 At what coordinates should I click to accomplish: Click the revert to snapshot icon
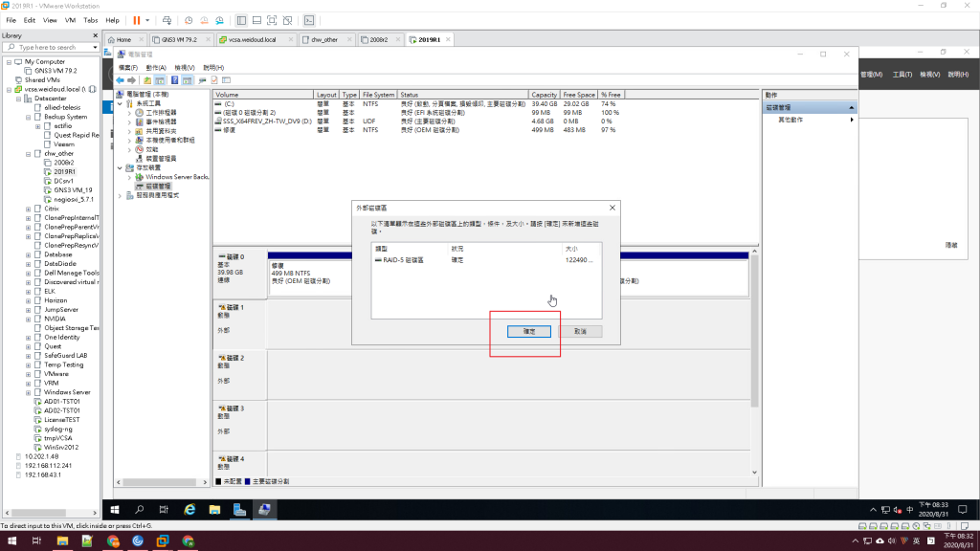(204, 21)
